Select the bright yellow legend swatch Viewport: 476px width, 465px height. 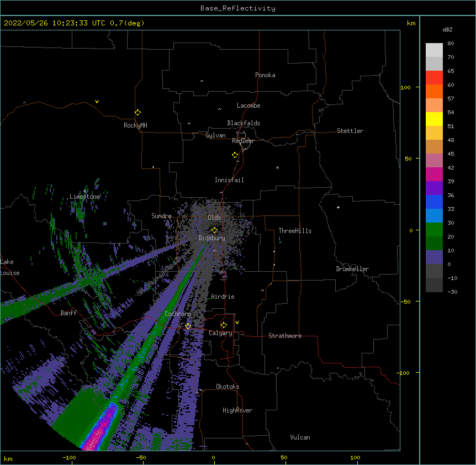pos(434,119)
